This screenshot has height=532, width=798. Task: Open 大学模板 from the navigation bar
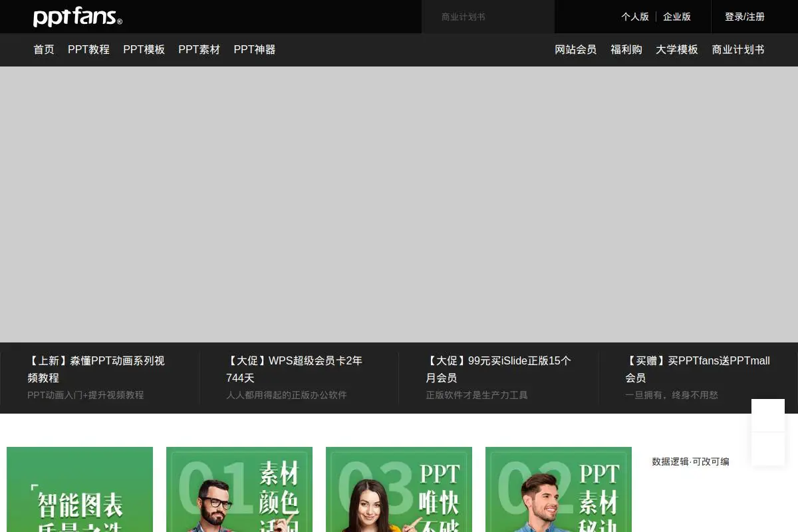[x=677, y=49]
